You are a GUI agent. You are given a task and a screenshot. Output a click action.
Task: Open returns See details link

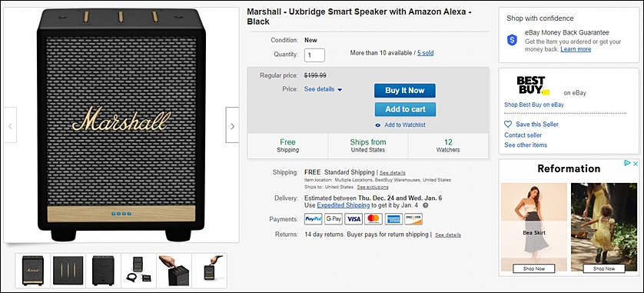click(x=448, y=235)
